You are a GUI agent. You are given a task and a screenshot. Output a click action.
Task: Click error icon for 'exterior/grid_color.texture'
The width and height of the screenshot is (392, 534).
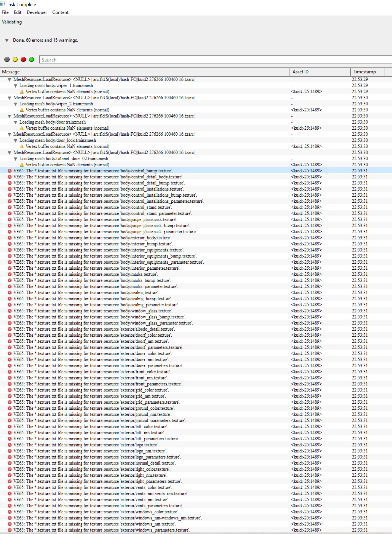(x=10, y=390)
